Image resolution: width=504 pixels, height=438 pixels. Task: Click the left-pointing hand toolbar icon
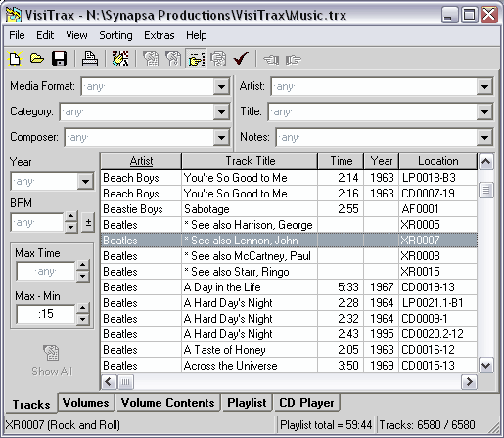pyautogui.click(x=271, y=60)
